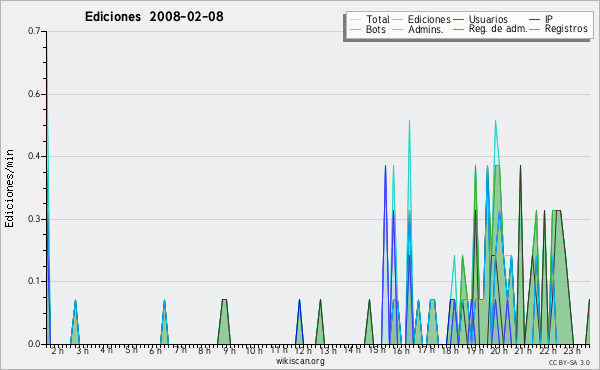Click the 2 h tick label

click(58, 350)
